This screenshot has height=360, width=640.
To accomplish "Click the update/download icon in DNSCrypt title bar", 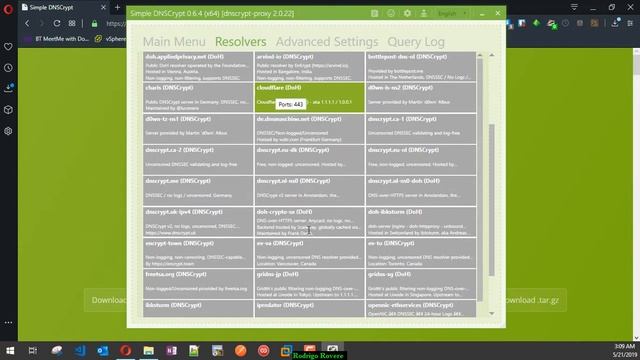I will 424,13.
